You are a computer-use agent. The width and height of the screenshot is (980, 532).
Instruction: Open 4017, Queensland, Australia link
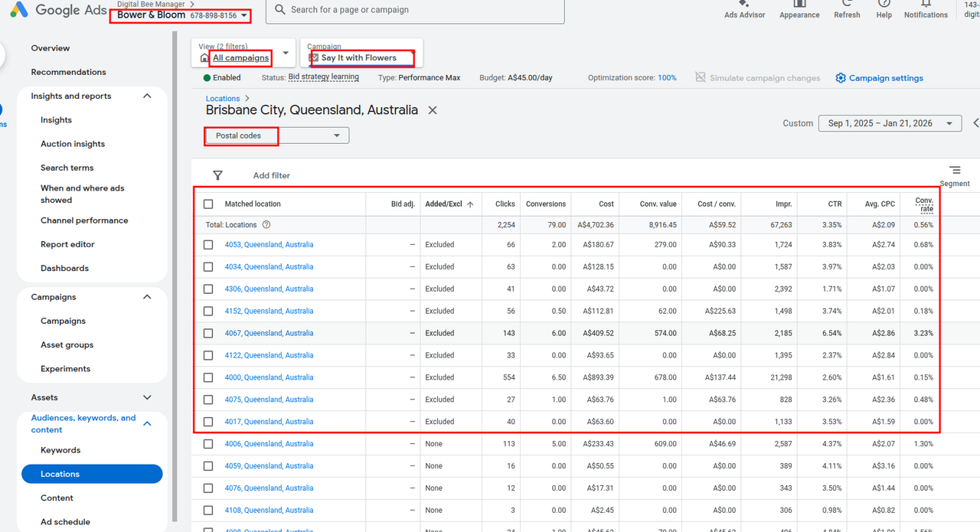[269, 422]
